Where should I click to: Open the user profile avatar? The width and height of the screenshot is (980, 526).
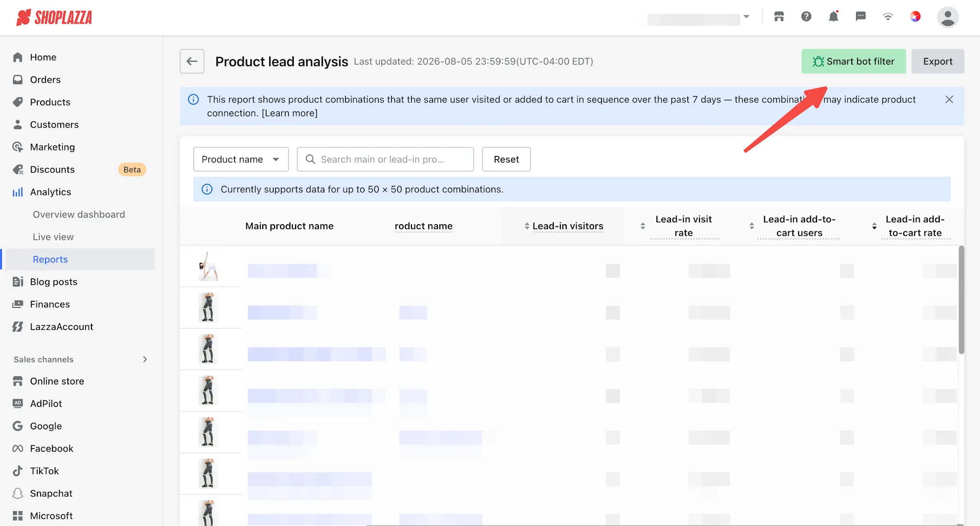pos(947,17)
